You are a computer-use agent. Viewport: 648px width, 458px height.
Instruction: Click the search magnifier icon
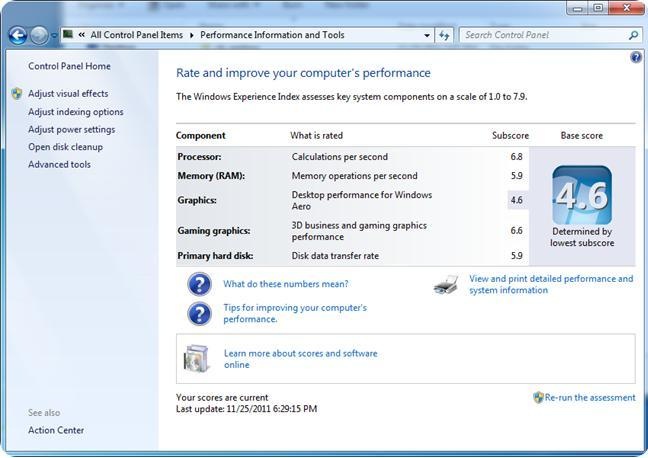pyautogui.click(x=633, y=36)
